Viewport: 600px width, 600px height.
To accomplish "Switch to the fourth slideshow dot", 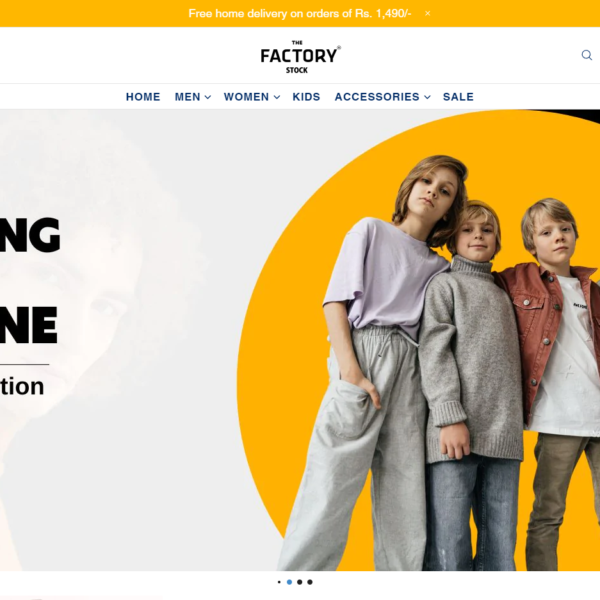I will tap(310, 582).
